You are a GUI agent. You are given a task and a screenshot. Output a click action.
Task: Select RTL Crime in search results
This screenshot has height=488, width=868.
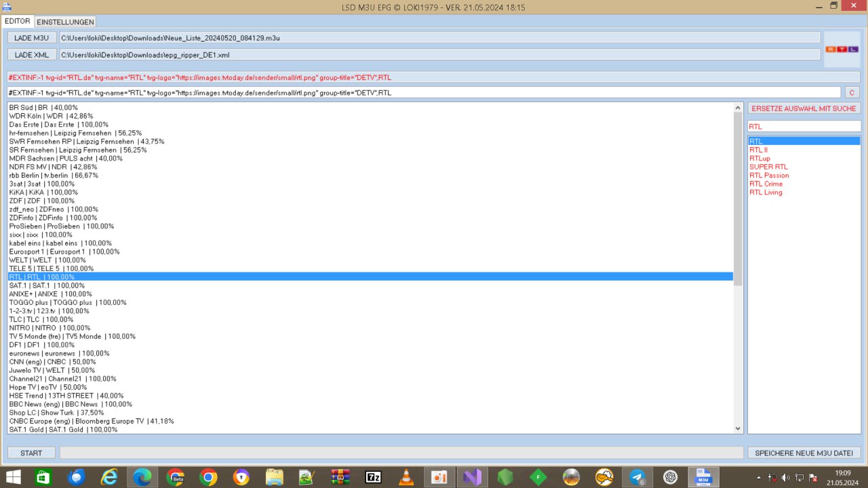(804, 184)
